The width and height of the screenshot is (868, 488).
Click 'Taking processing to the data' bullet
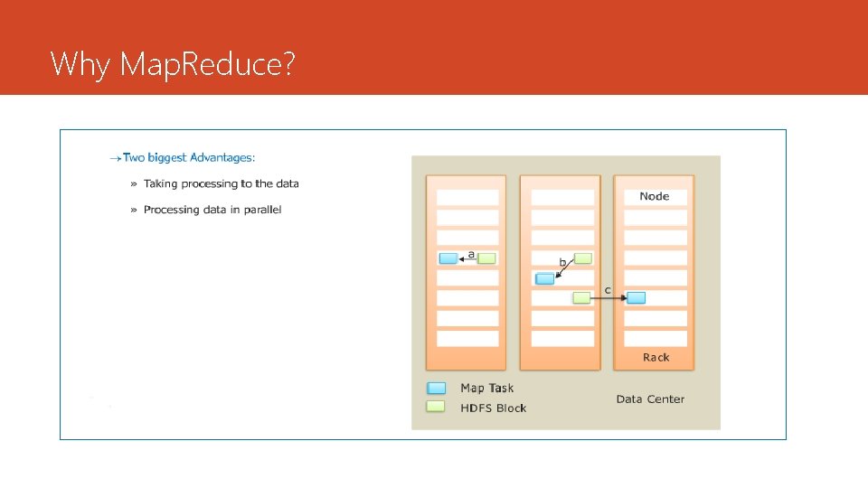(221, 183)
